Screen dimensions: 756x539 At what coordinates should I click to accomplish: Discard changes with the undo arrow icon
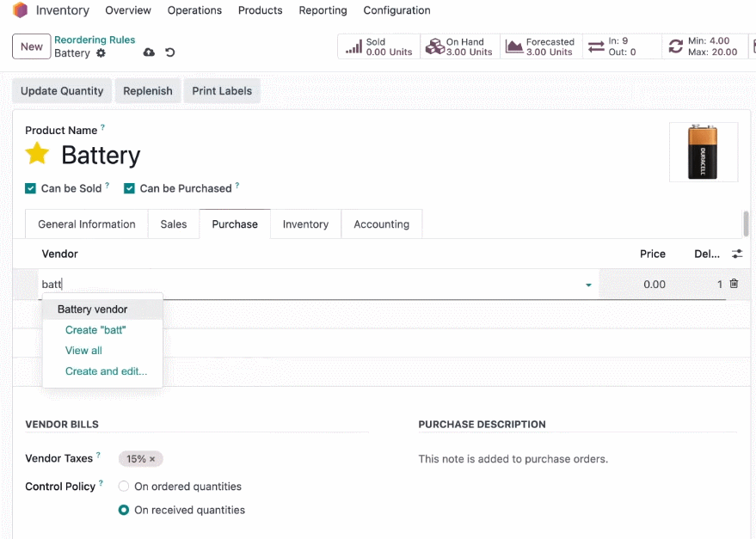click(169, 52)
